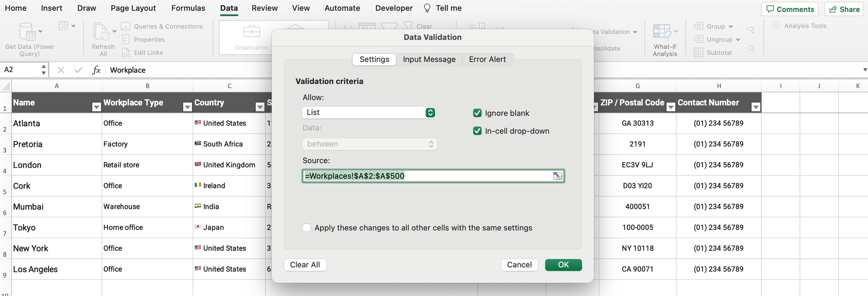Open What-if Analysis tool
The image size is (868, 296).
tap(665, 40)
